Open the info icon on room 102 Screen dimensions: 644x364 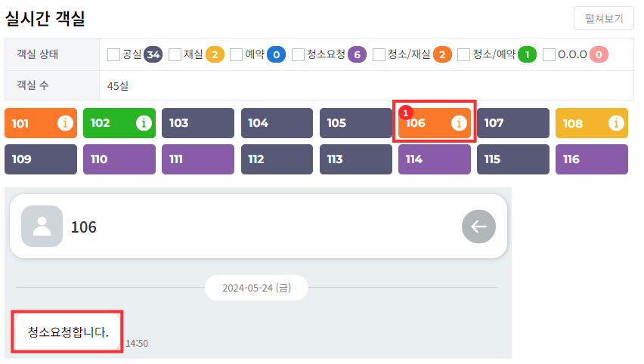pyautogui.click(x=144, y=123)
